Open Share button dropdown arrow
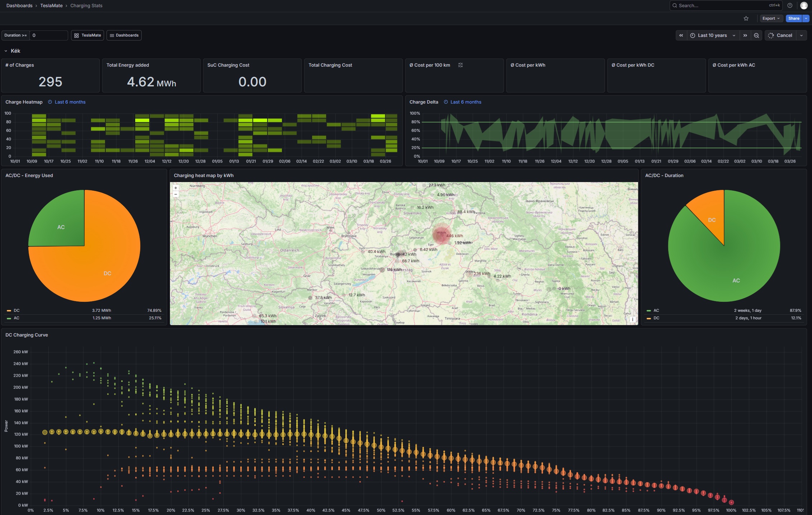812x515 pixels. (x=806, y=18)
